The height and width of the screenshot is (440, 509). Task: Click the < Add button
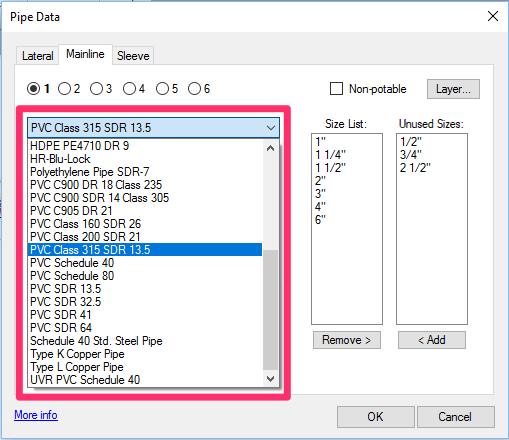point(432,340)
